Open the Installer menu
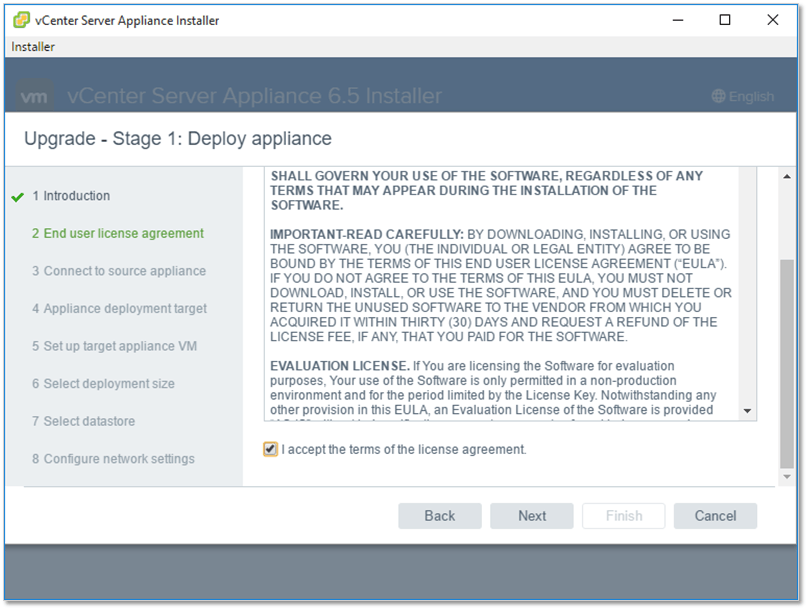808x610 pixels. click(x=33, y=47)
